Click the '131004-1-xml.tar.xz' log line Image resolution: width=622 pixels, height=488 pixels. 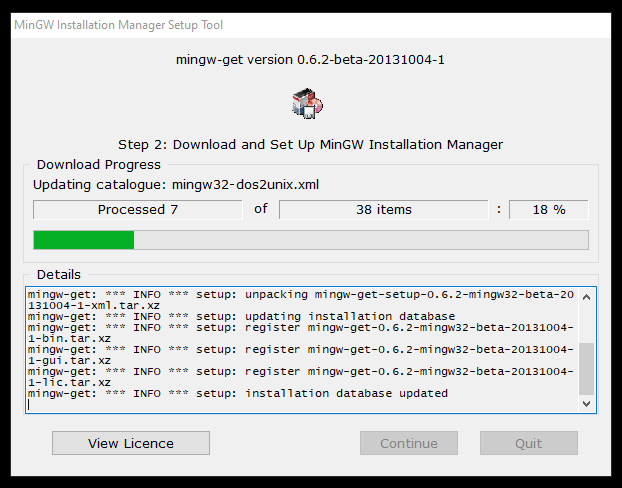[x=94, y=306]
